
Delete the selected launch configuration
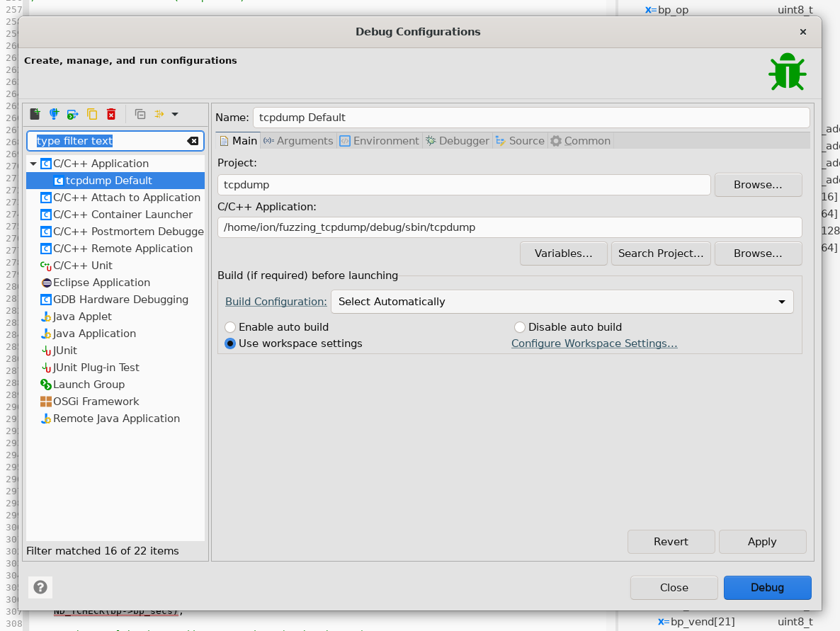click(111, 114)
